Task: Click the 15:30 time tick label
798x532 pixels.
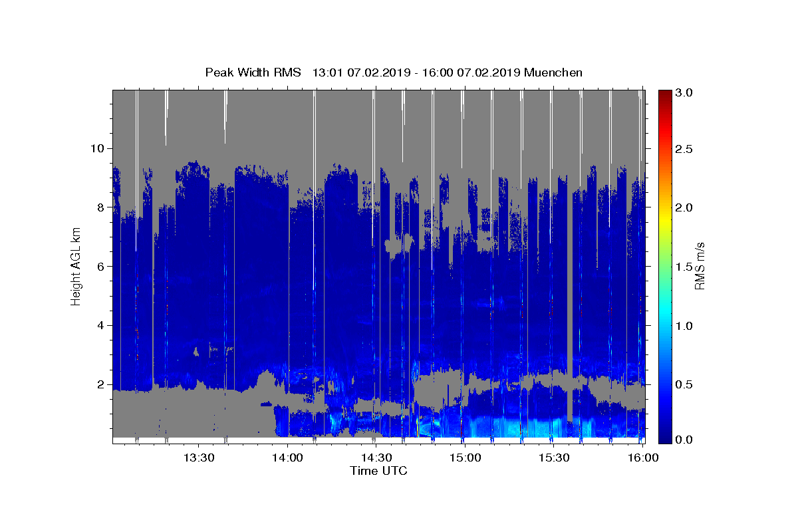Action: click(553, 458)
